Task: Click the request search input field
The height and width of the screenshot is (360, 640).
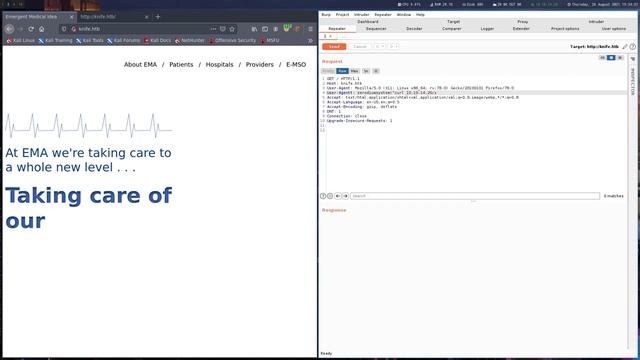Action: [475, 196]
